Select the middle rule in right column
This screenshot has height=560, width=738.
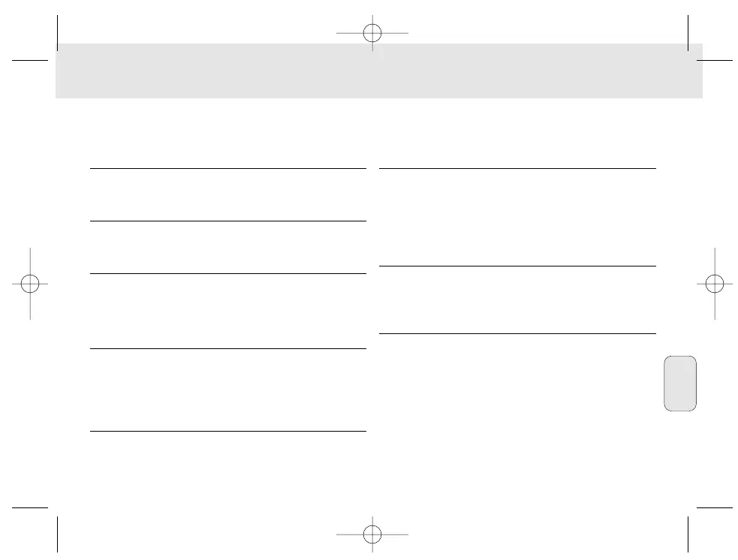pyautogui.click(x=518, y=266)
